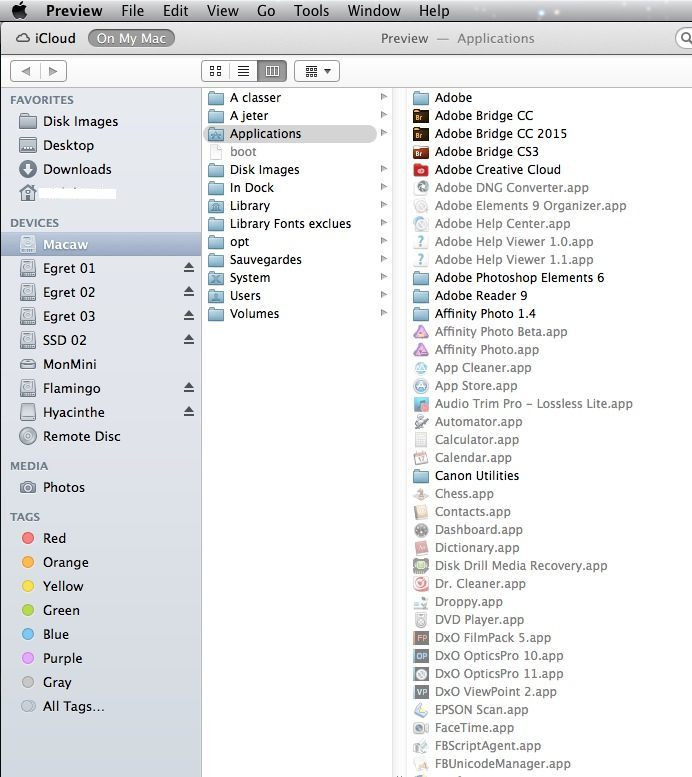Image resolution: width=692 pixels, height=777 pixels.
Task: Expand the A jeter folder arrow
Action: pyautogui.click(x=384, y=114)
